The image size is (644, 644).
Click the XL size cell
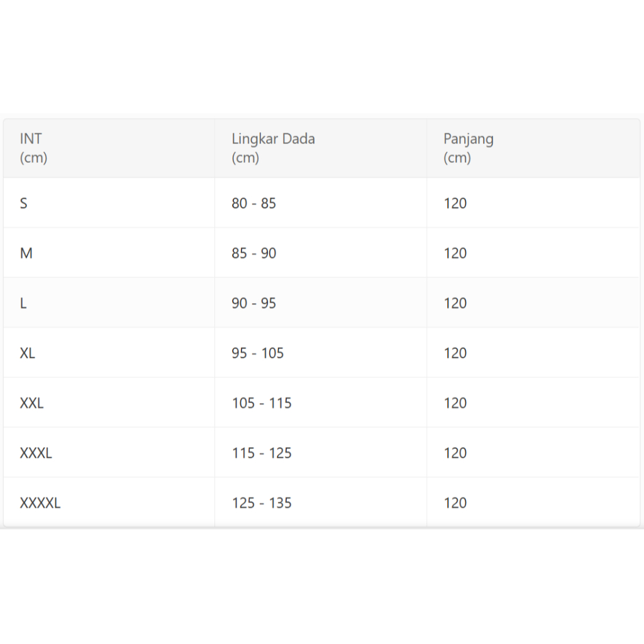coord(28,353)
